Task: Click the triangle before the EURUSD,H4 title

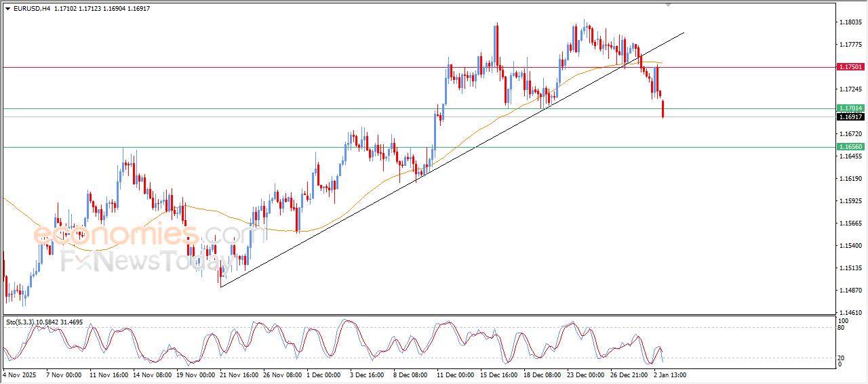Action: (x=7, y=8)
